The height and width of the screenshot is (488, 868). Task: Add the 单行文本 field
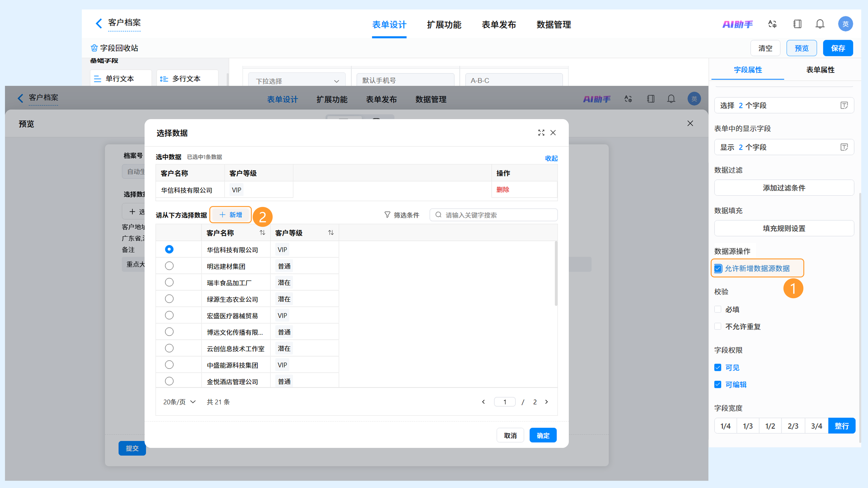click(x=121, y=78)
